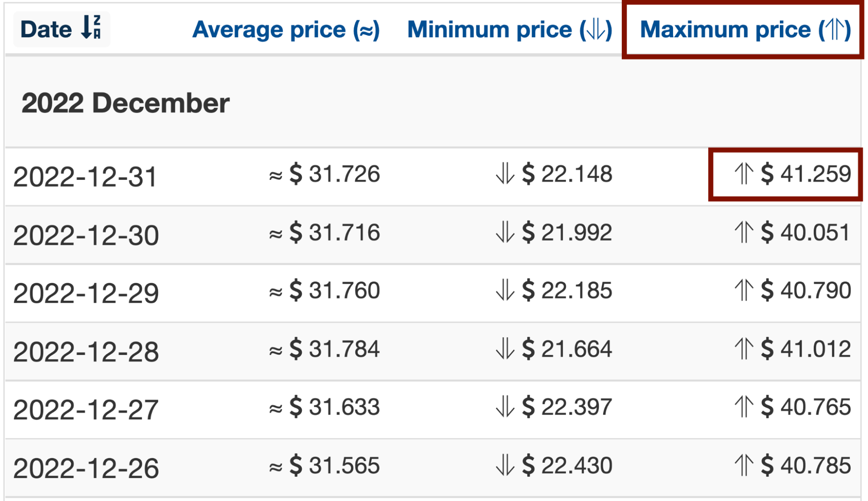Viewport: 868px width, 501px height.
Task: Click average price $ 31.760 value
Action: point(335,290)
